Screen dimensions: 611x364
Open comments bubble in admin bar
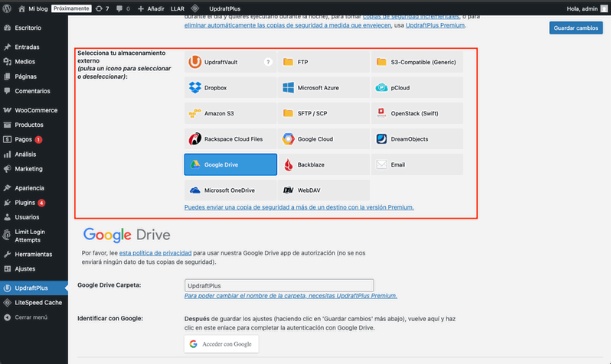point(123,8)
